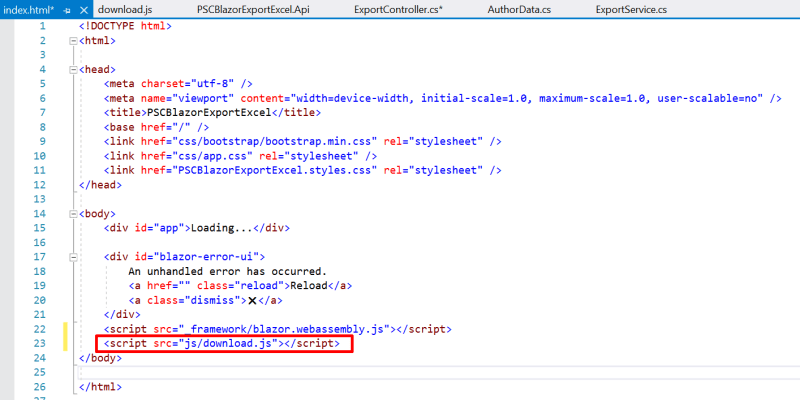800x400 pixels.
Task: Open the AuthorData.cs tab
Action: [519, 10]
